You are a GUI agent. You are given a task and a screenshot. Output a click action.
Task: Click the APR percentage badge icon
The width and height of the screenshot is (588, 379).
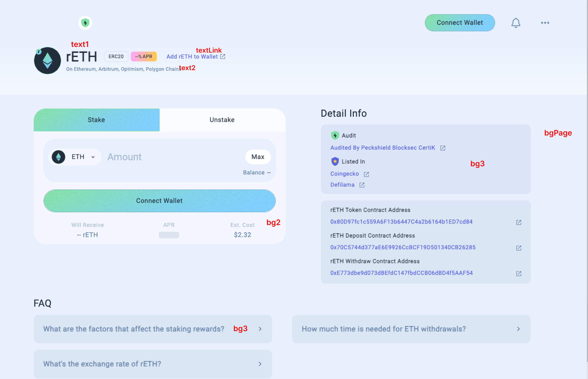(x=143, y=56)
